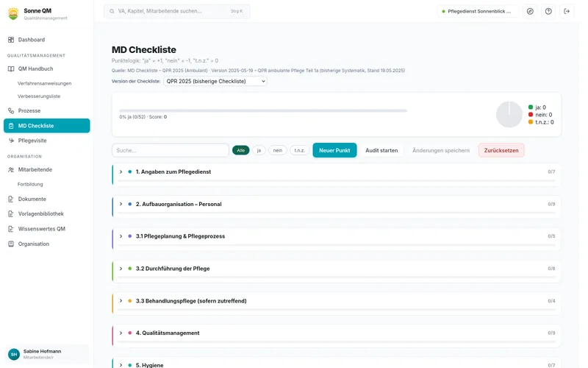588x368 pixels.
Task: Open help via question mark icon
Action: [x=548, y=11]
